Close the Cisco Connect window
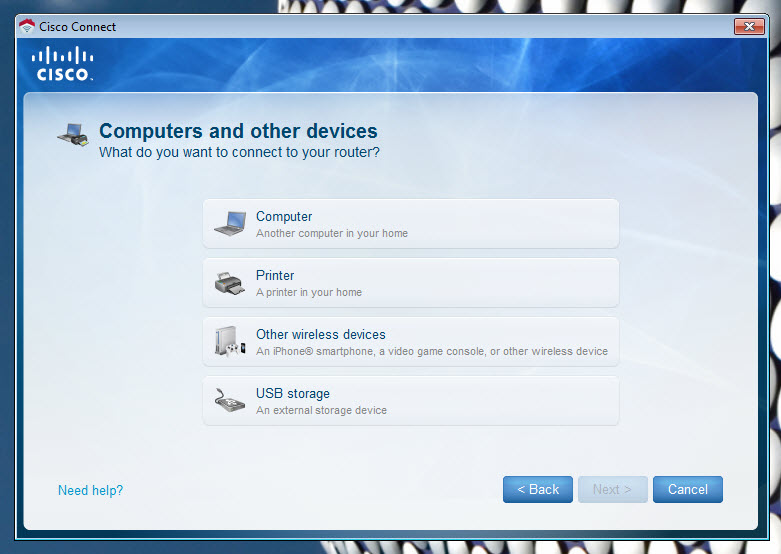Screen dimensions: 781x554 (749, 26)
